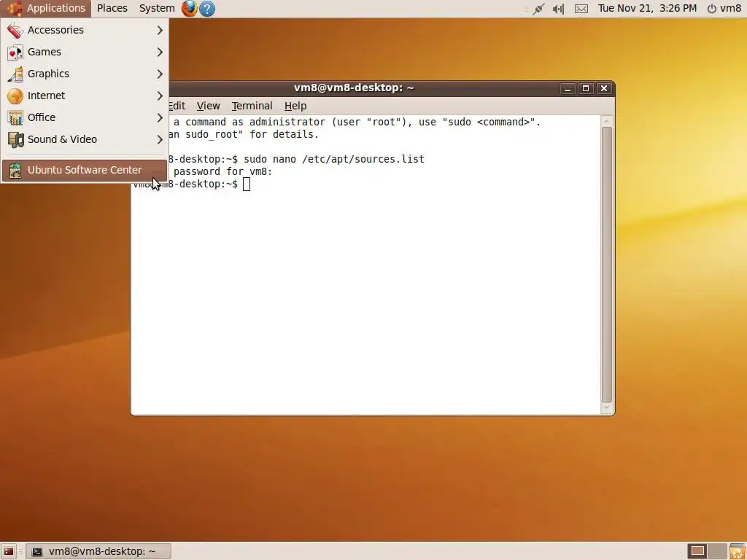Open the vm8 user session menu
This screenshot has height=560, width=747.
tap(724, 8)
